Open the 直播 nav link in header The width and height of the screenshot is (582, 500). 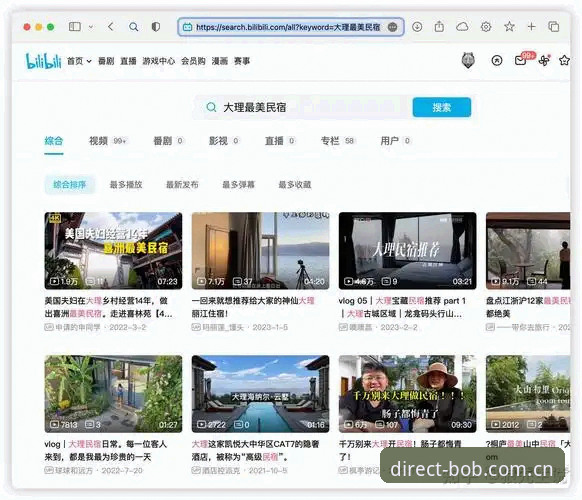coord(128,61)
